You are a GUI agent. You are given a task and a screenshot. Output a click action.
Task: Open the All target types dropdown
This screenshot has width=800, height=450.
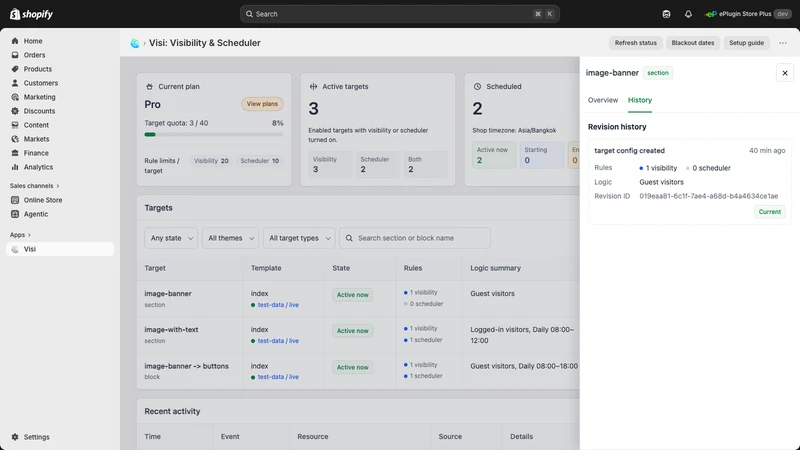click(x=299, y=238)
